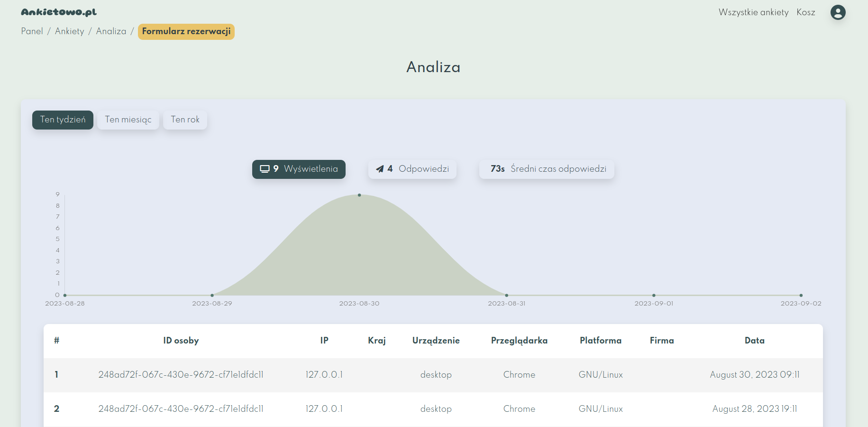Switch to Ten rok time range

[x=185, y=120]
